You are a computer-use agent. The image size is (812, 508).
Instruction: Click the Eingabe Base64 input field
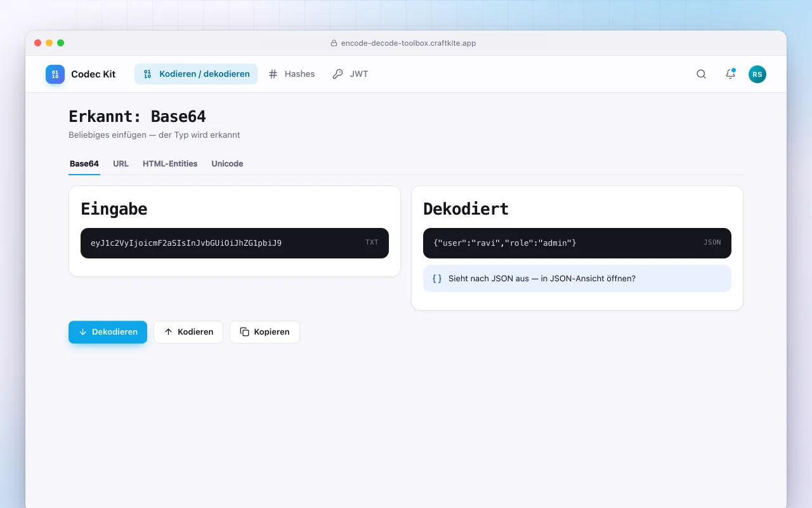pos(235,243)
